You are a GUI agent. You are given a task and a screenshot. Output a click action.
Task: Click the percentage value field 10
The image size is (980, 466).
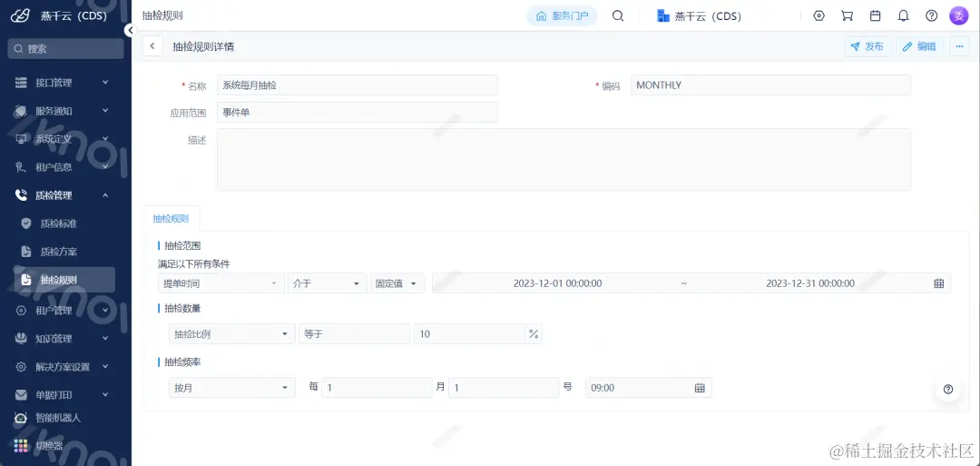469,334
